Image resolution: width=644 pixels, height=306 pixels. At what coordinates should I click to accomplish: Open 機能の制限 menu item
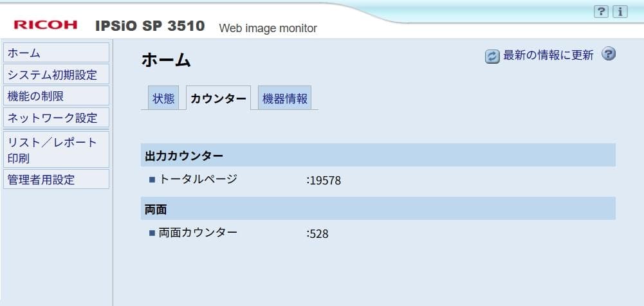(x=56, y=96)
